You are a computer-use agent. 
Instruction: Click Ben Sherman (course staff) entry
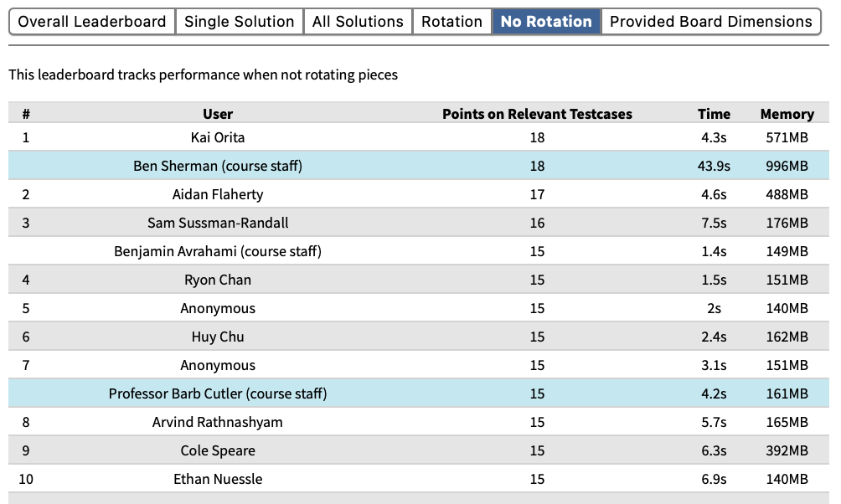click(x=218, y=166)
